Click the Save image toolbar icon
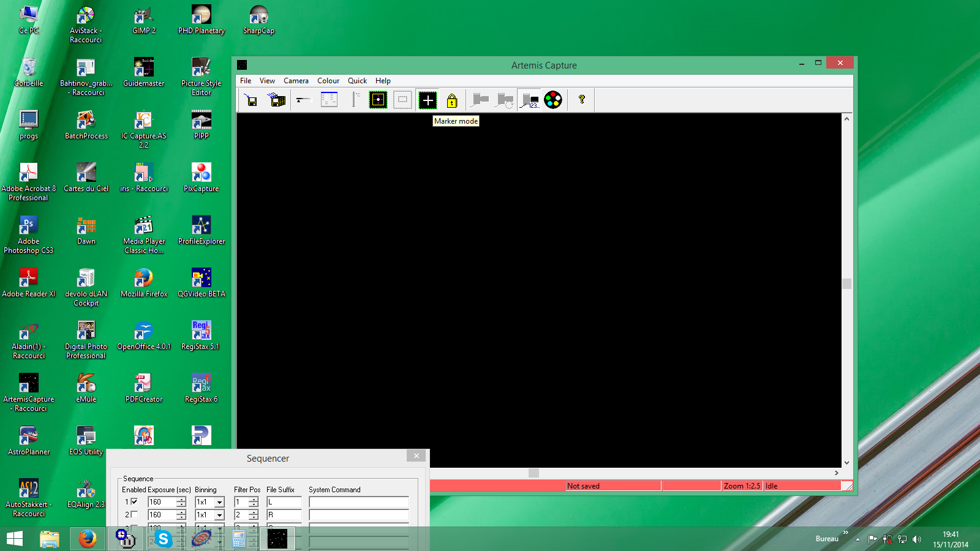 pos(251,100)
